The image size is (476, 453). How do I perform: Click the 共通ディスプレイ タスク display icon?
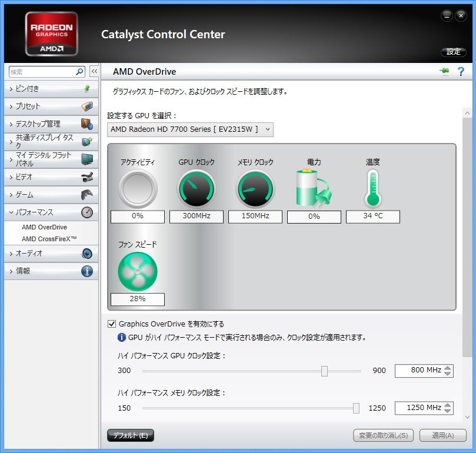[87, 141]
